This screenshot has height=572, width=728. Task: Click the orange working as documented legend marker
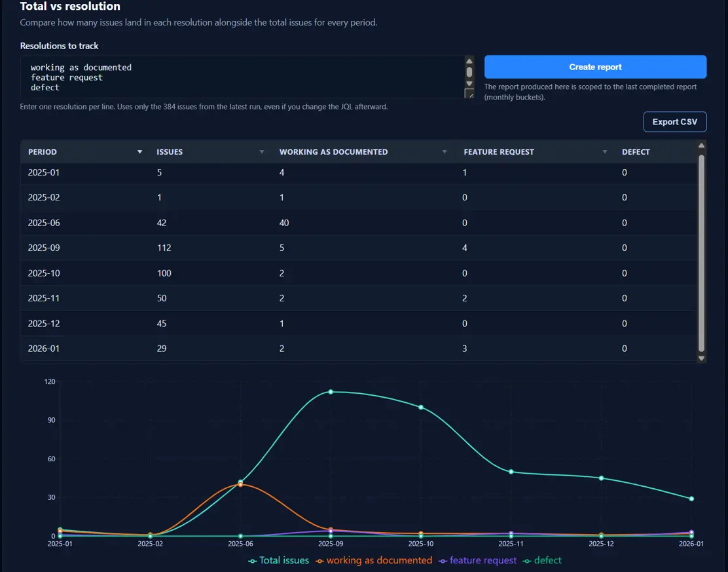[320, 560]
